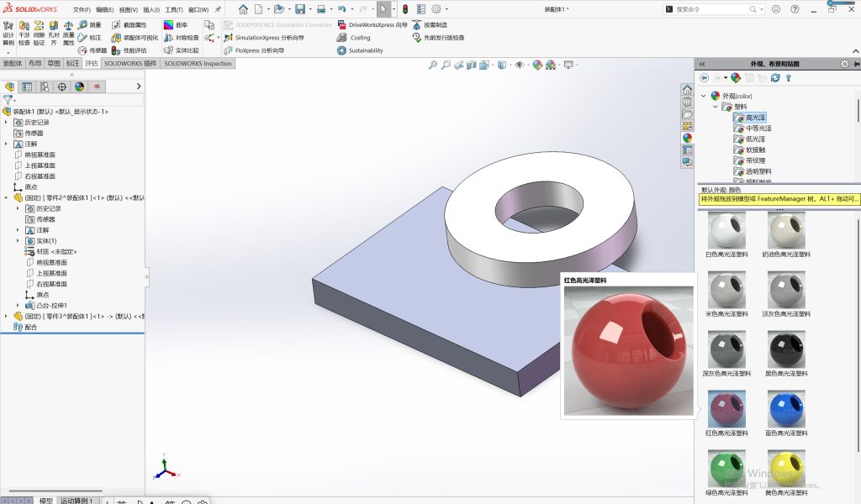The height and width of the screenshot is (504, 861).
Task: Open the Design Library task pane icon
Action: click(687, 102)
